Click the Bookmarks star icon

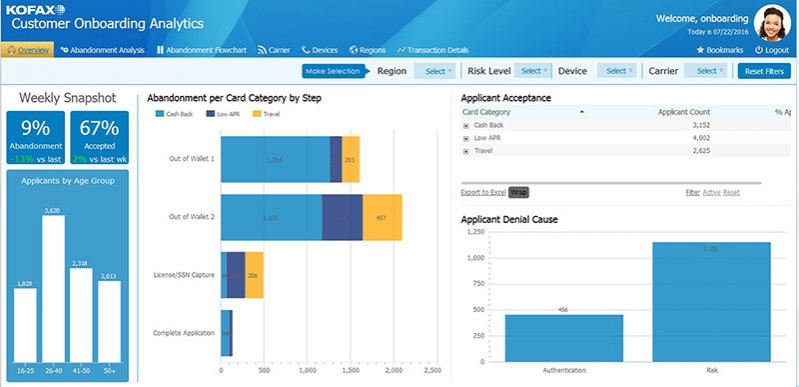pyautogui.click(x=700, y=50)
